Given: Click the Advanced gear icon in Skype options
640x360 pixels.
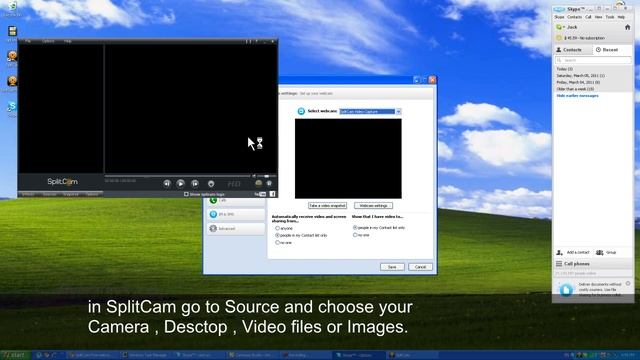Looking at the screenshot, I should pyautogui.click(x=213, y=229).
